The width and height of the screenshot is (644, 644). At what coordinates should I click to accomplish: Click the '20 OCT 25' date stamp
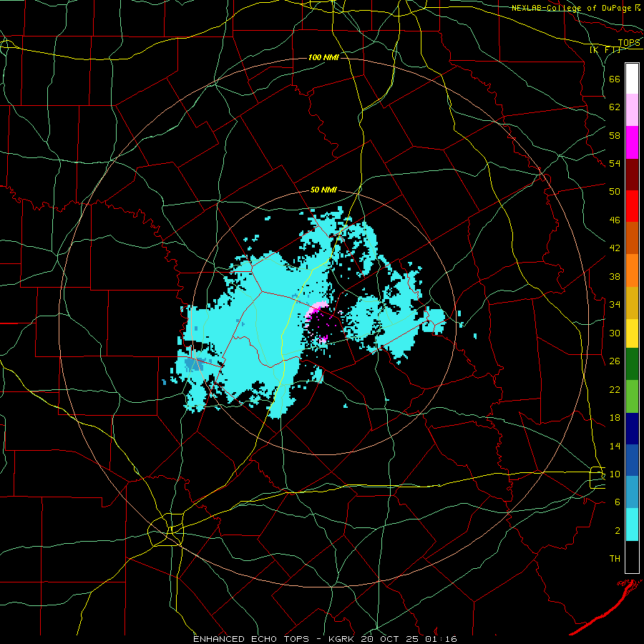(x=389, y=639)
